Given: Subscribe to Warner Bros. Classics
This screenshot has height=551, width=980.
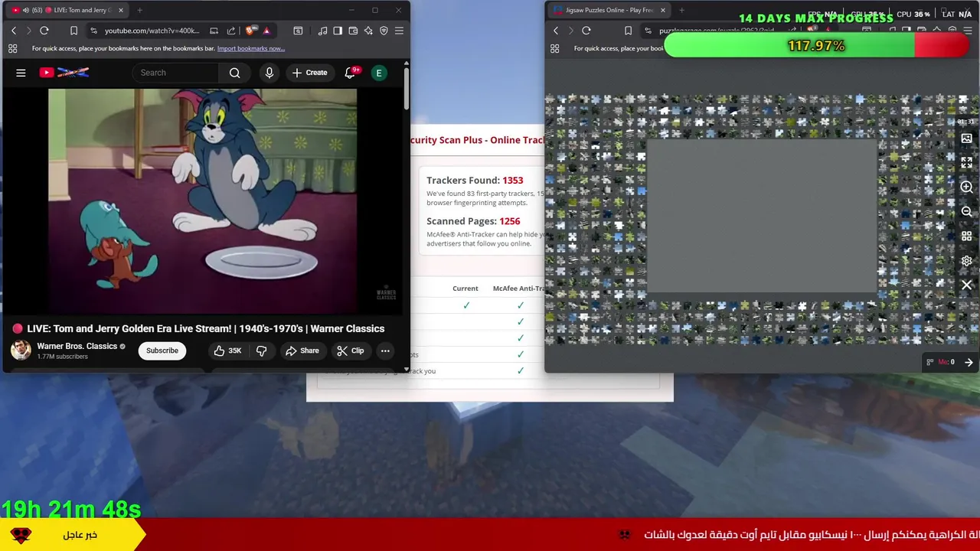Looking at the screenshot, I should [x=162, y=350].
